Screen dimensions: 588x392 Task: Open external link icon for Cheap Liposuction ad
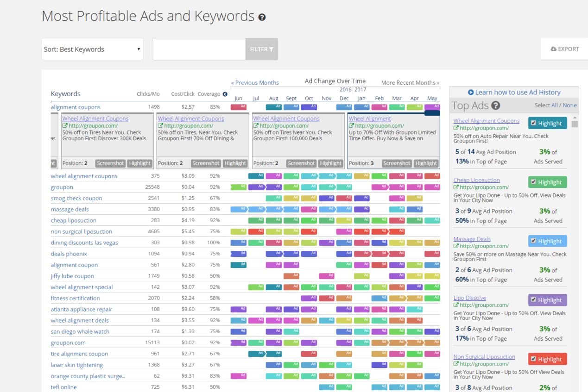(x=455, y=187)
